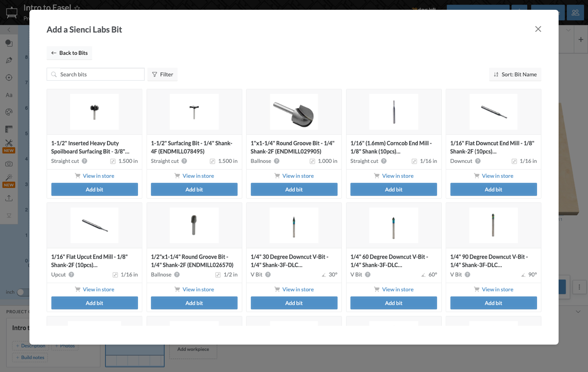Add the 1/16" Flat Downcut End Mill
The height and width of the screenshot is (372, 588).
coord(494,189)
